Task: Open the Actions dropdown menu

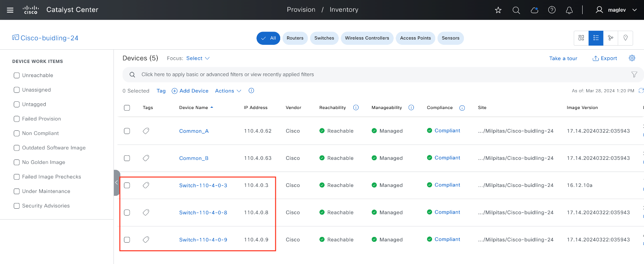Action: [228, 91]
